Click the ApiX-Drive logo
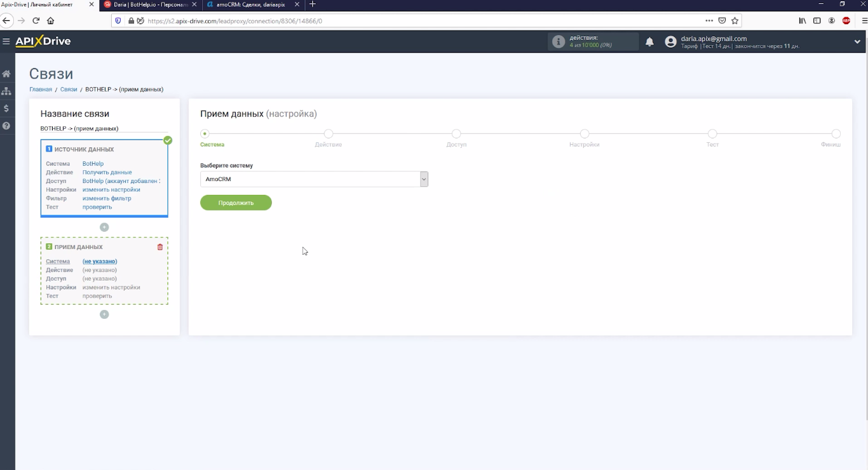This screenshot has height=470, width=868. pyautogui.click(x=43, y=41)
